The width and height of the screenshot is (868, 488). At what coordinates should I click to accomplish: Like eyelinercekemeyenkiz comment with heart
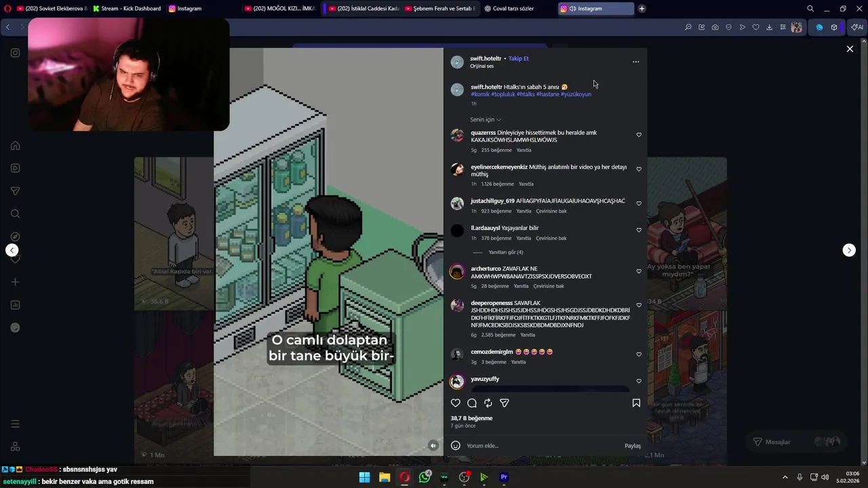pyautogui.click(x=639, y=169)
